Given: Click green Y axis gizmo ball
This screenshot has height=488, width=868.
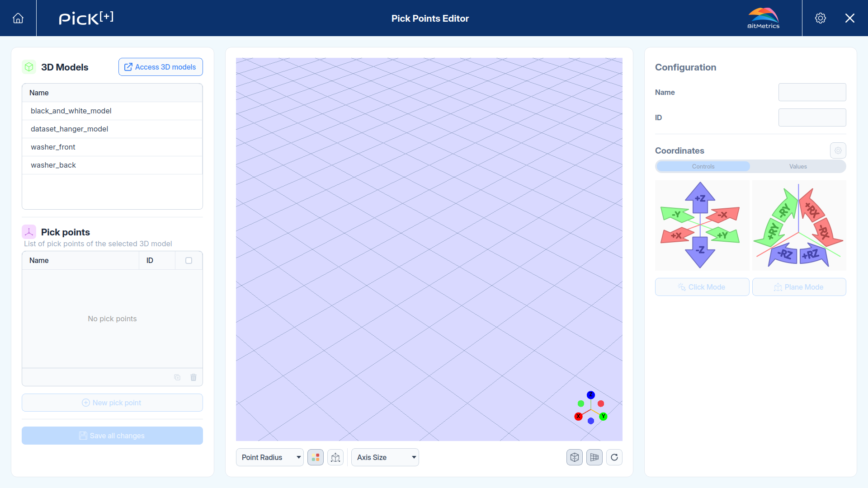Looking at the screenshot, I should pyautogui.click(x=603, y=416).
